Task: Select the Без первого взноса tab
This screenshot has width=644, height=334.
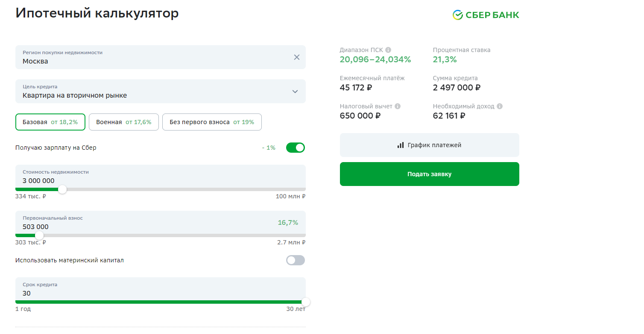Action: pos(212,122)
